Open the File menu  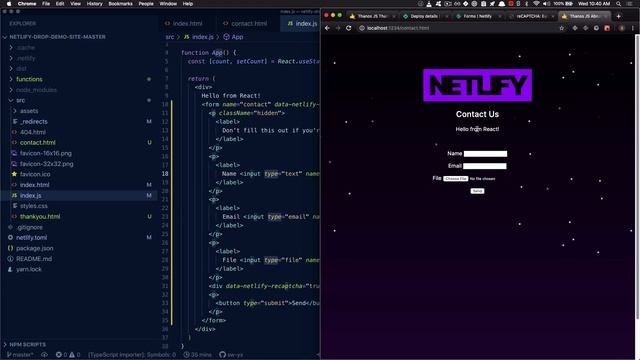(x=46, y=4)
